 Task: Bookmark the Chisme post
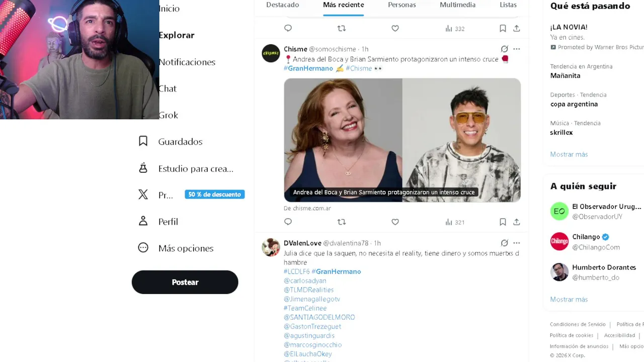pyautogui.click(x=503, y=222)
